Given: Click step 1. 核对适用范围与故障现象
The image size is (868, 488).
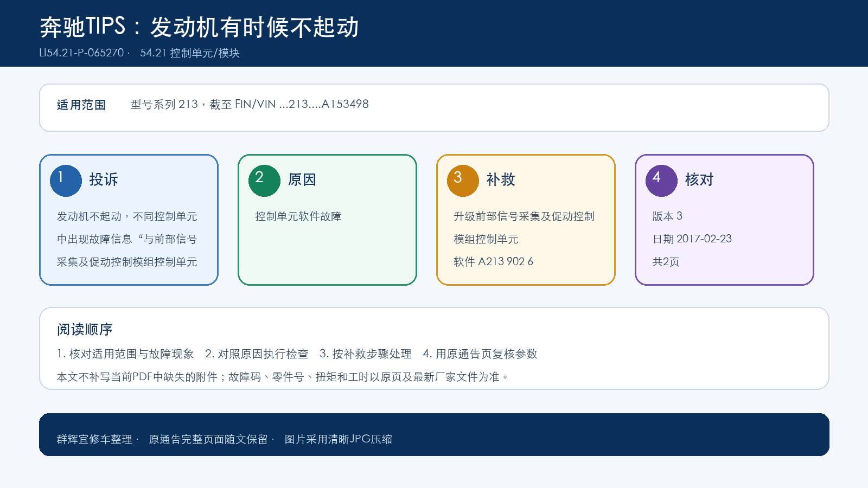Looking at the screenshot, I should 125,354.
